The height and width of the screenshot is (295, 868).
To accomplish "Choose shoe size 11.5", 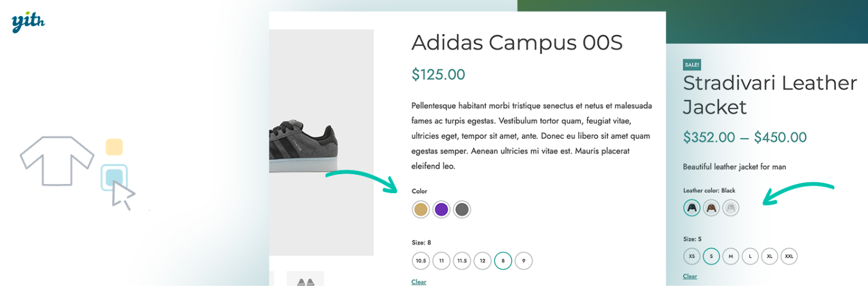I will tap(462, 261).
